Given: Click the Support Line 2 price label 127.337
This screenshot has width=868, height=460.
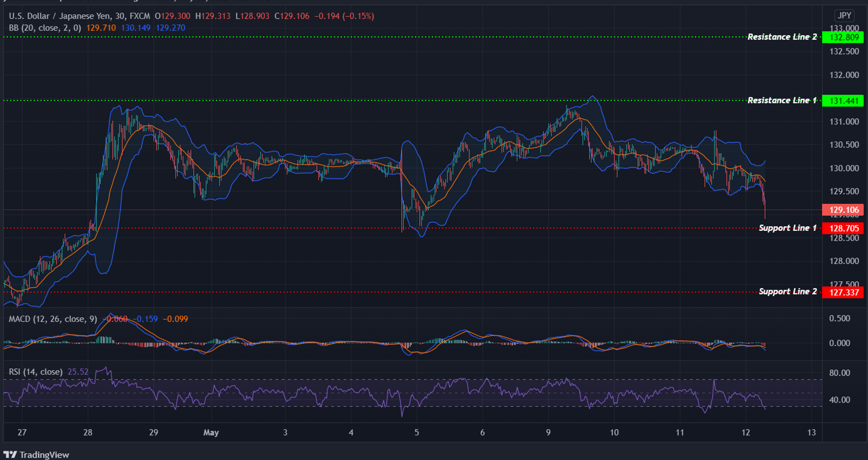Looking at the screenshot, I should (x=842, y=292).
